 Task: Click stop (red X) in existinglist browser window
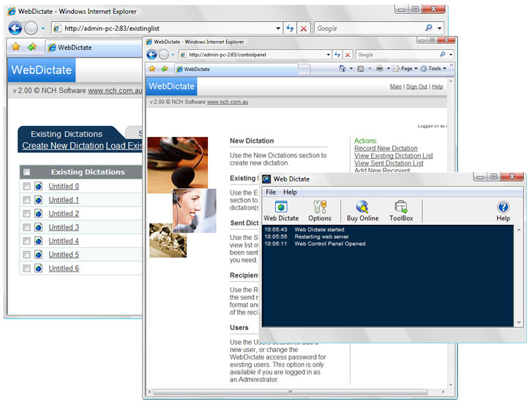(304, 29)
